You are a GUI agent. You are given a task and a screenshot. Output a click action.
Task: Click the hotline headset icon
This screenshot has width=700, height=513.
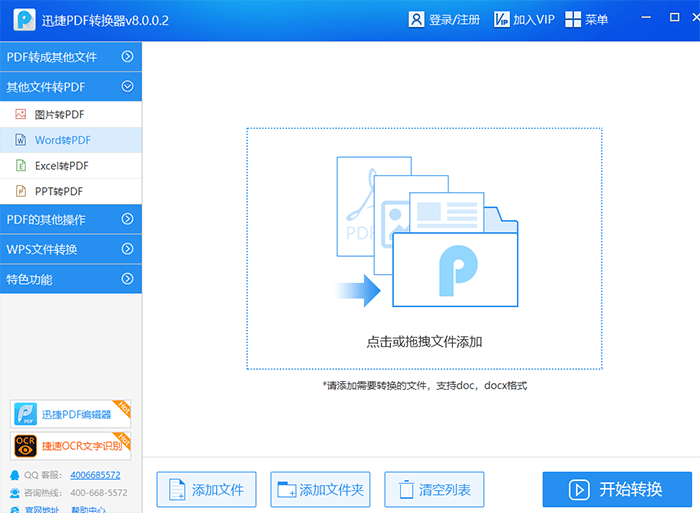[x=15, y=493]
